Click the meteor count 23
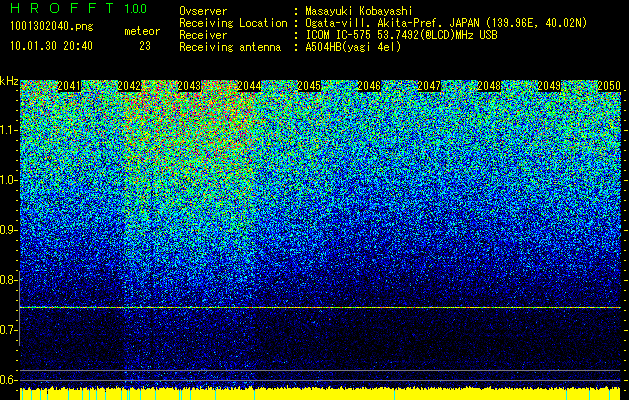This screenshot has height=400, width=629. (x=145, y=46)
